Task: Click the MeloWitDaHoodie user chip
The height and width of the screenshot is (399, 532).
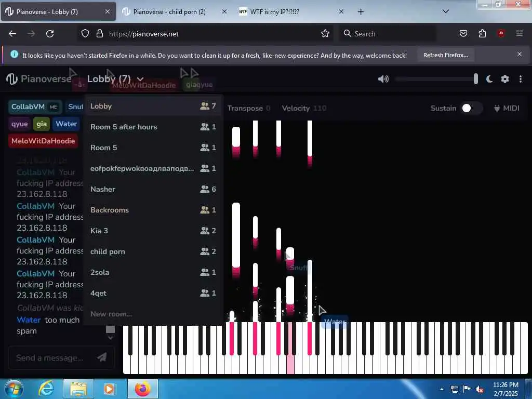Action: 43,141
